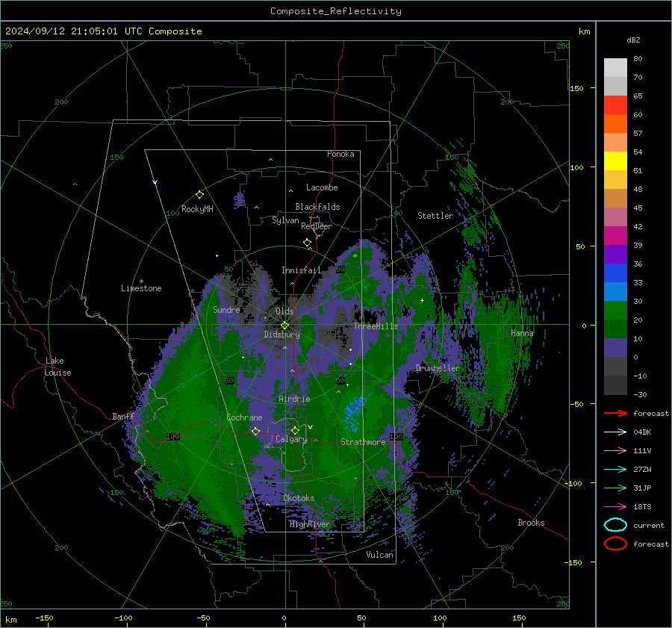Click the 'Banff' city label
672x628 pixels.
click(123, 416)
